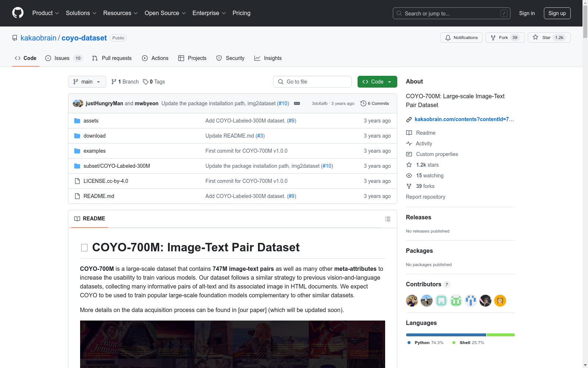Click the commit message ellipsis expand icon
Viewport: 588px width, 368px height.
[297, 103]
